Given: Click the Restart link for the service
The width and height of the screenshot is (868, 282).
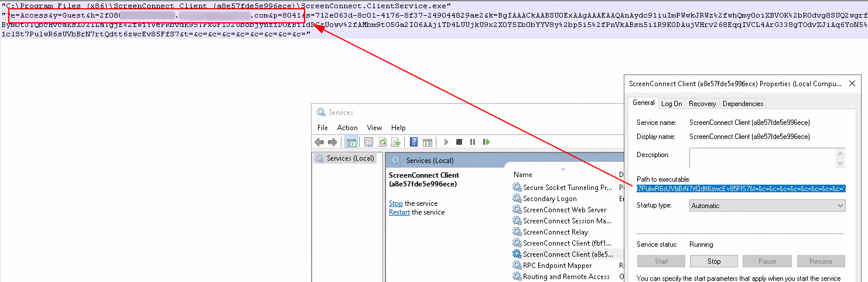Looking at the screenshot, I should (399, 212).
